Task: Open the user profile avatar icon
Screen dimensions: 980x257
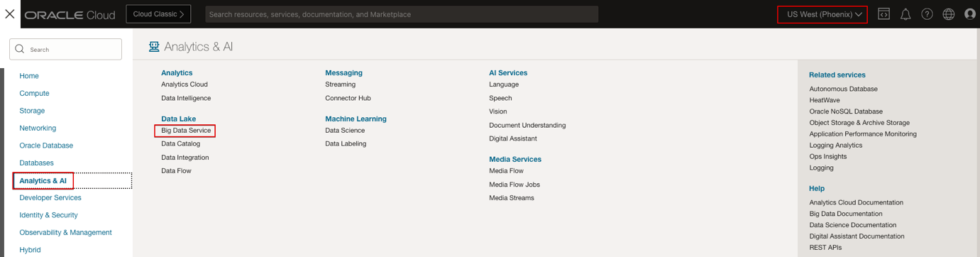Action: [970, 14]
